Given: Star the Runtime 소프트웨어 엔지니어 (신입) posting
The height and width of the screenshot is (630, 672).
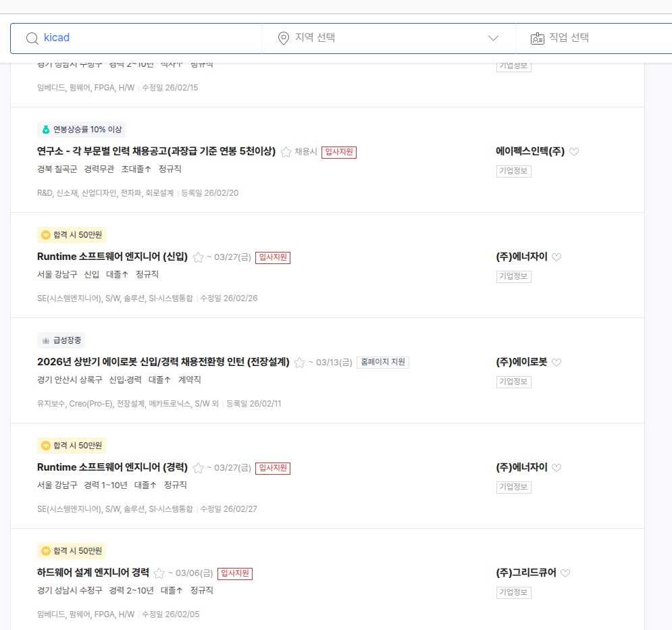Looking at the screenshot, I should tap(198, 257).
